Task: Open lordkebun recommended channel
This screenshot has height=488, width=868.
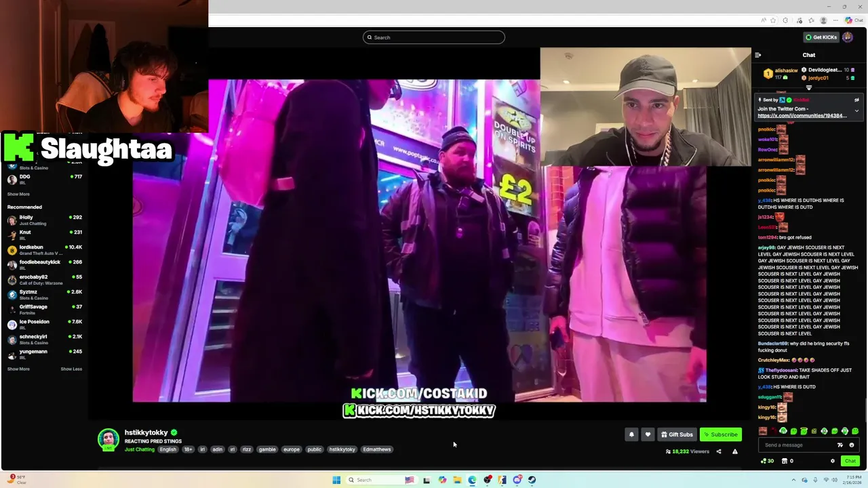Action: point(44,249)
